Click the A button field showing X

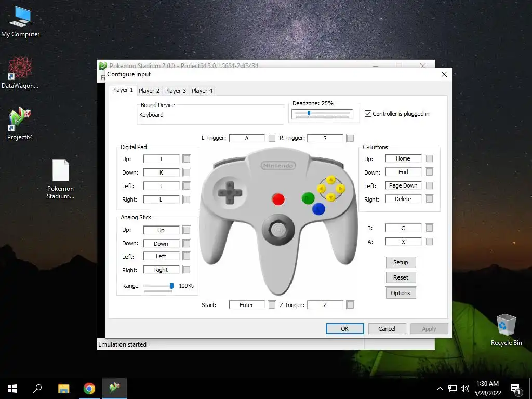(403, 242)
